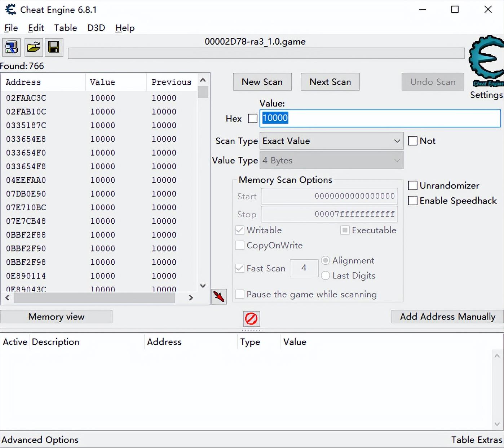Select the Alignment radio button
This screenshot has width=504, height=448.
pos(326,260)
